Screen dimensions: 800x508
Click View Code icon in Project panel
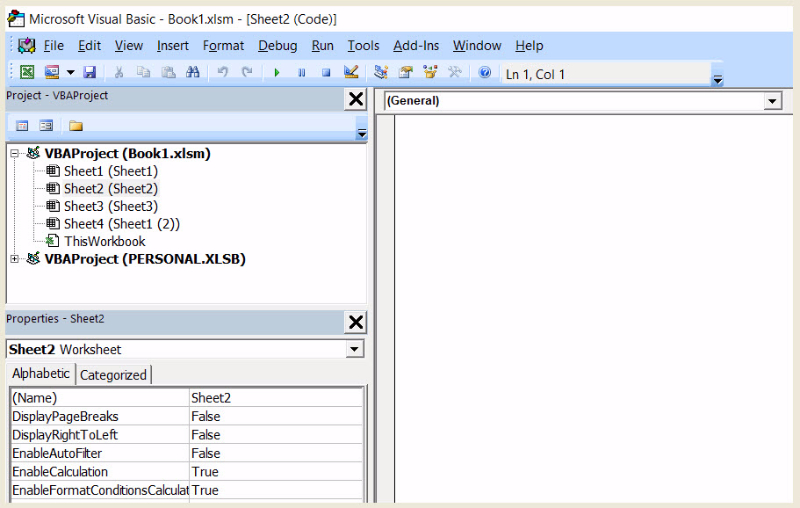(22, 126)
